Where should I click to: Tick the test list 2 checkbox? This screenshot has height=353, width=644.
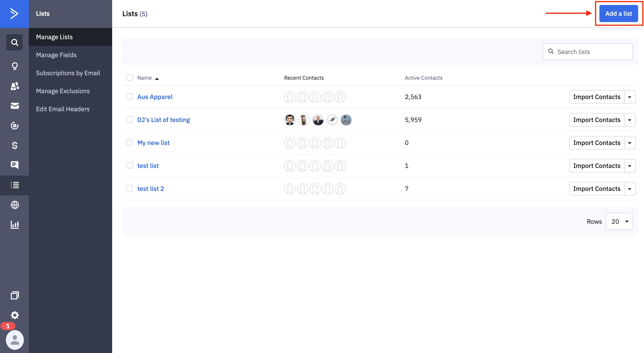click(x=129, y=188)
